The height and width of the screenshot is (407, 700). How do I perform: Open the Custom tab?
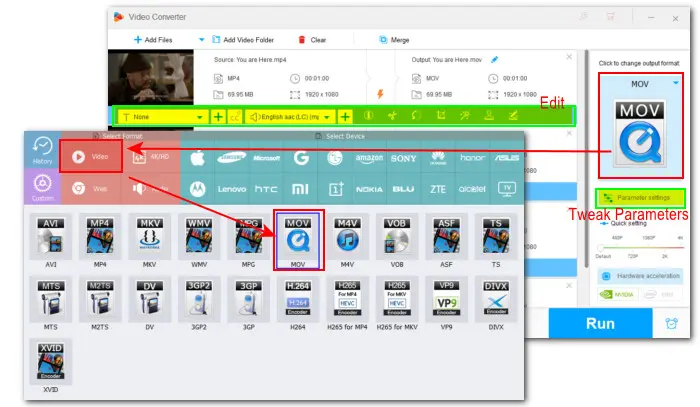pyautogui.click(x=42, y=187)
